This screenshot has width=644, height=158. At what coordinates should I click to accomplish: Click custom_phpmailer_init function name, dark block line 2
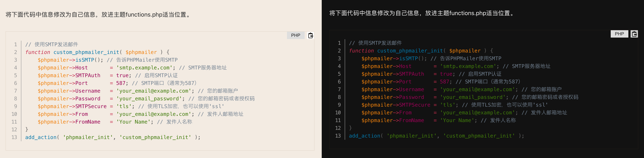(x=410, y=51)
